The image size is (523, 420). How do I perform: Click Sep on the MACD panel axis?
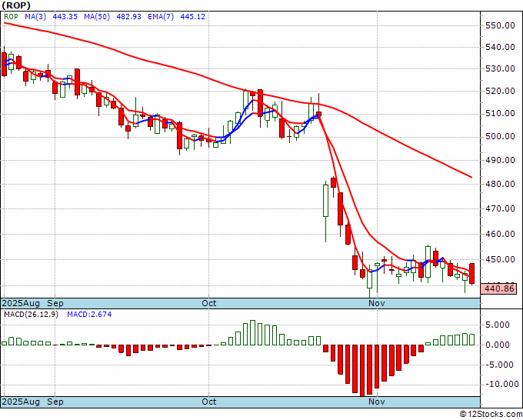tap(55, 402)
